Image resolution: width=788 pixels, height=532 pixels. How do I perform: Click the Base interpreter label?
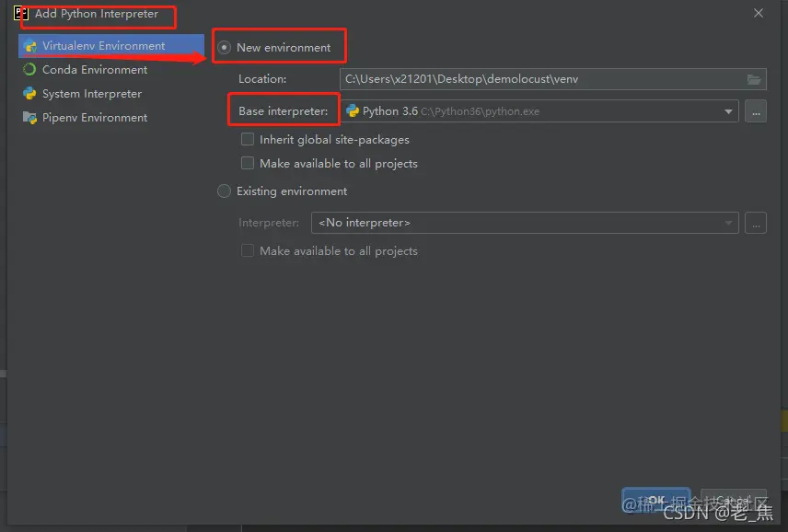point(283,111)
